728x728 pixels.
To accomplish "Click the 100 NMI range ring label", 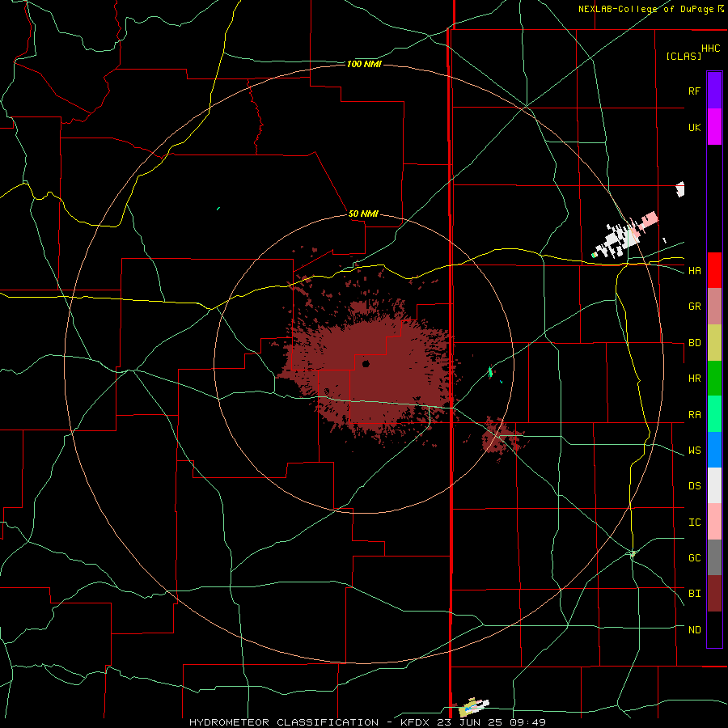I will [364, 64].
